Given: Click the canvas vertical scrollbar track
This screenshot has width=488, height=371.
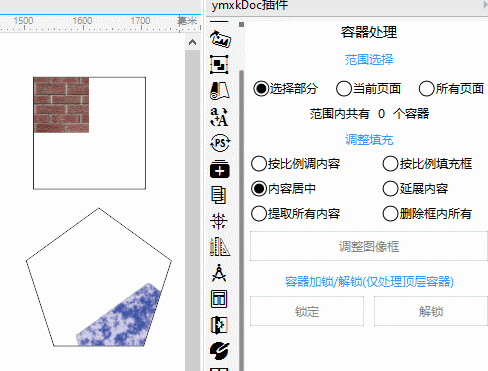Looking at the screenshot, I should (192, 210).
